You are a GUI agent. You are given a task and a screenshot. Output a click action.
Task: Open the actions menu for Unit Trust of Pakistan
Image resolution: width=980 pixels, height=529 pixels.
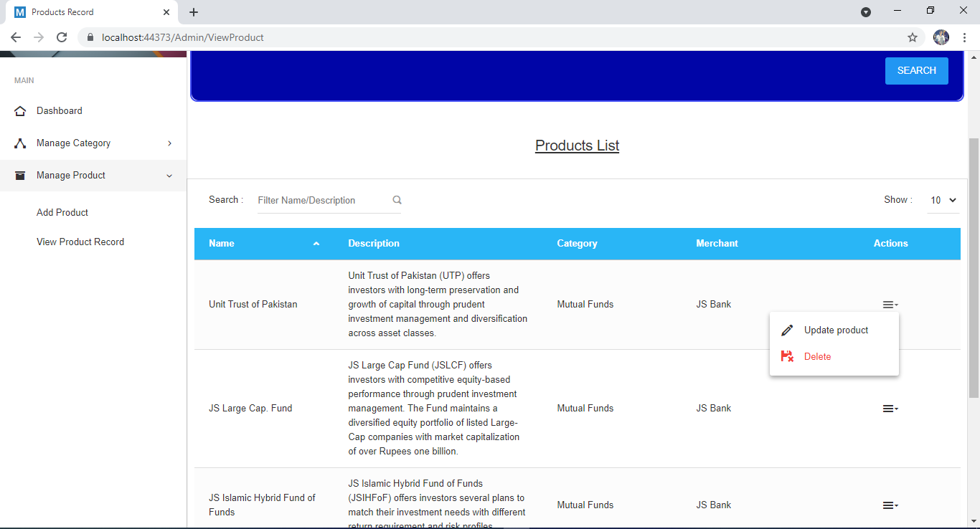click(890, 305)
